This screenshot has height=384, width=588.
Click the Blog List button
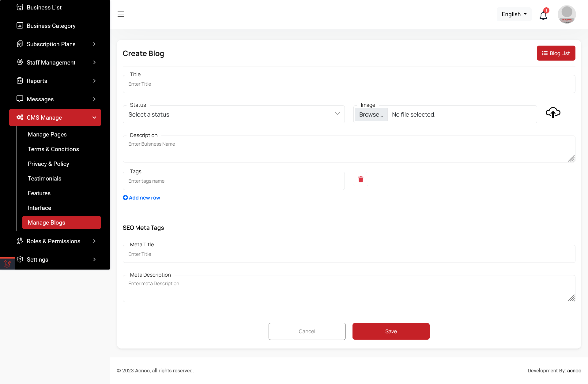coord(556,53)
